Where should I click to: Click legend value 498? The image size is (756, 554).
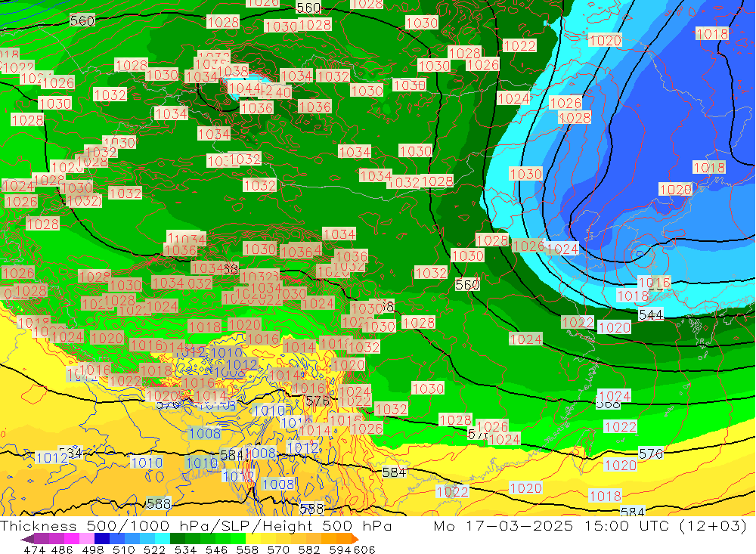[x=93, y=549]
